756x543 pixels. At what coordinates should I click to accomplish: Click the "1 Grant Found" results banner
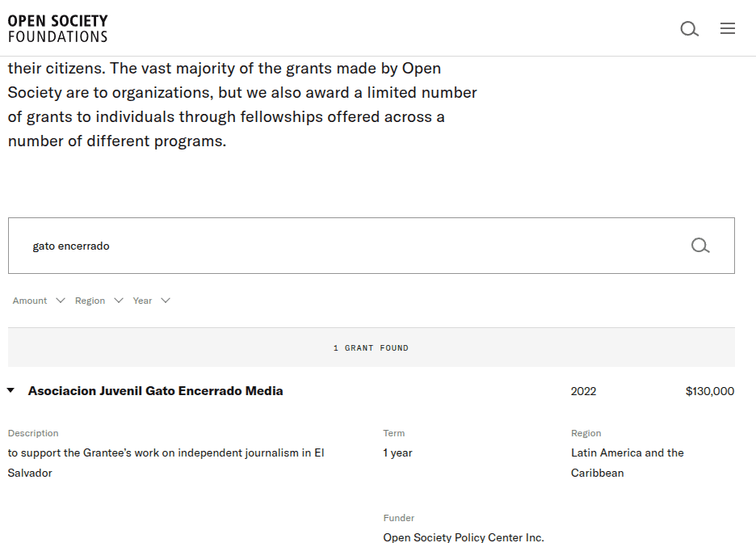click(371, 348)
